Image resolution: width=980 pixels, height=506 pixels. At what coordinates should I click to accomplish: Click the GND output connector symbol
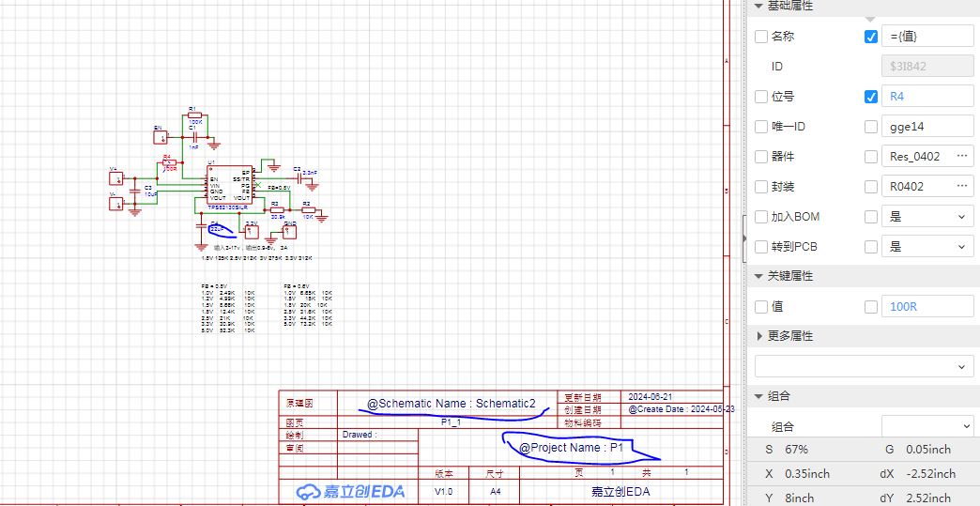click(289, 232)
